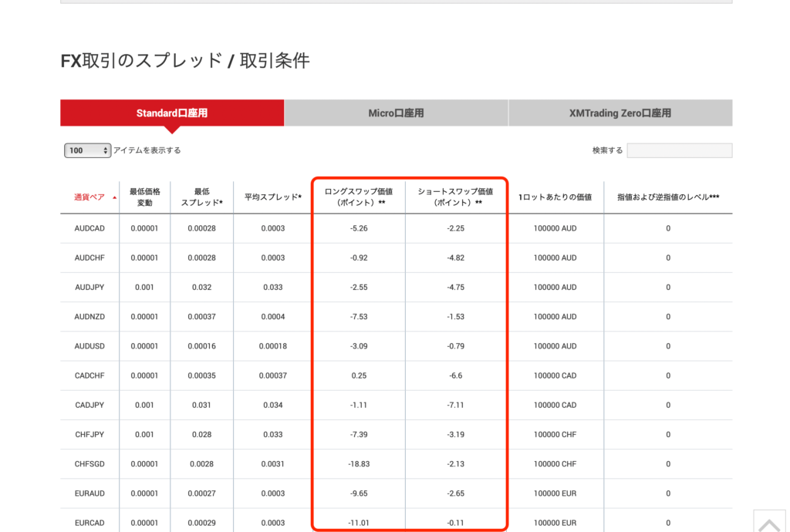Sort by 最低スプレッド column header
Image resolution: width=790 pixels, height=532 pixels.
201,197
